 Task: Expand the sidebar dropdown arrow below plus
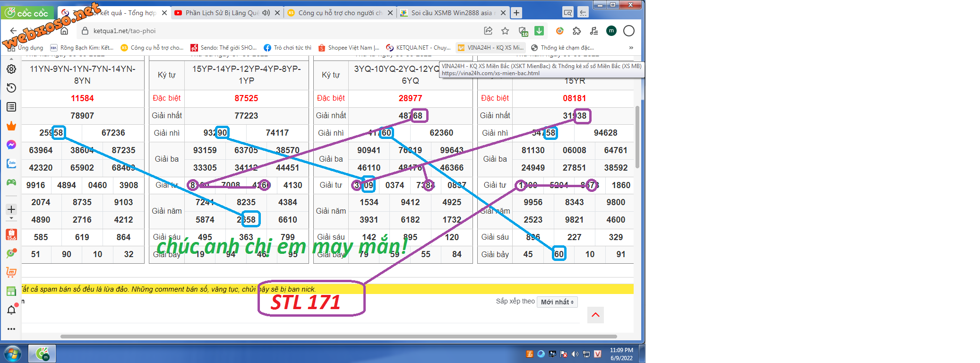pyautogui.click(x=11, y=219)
